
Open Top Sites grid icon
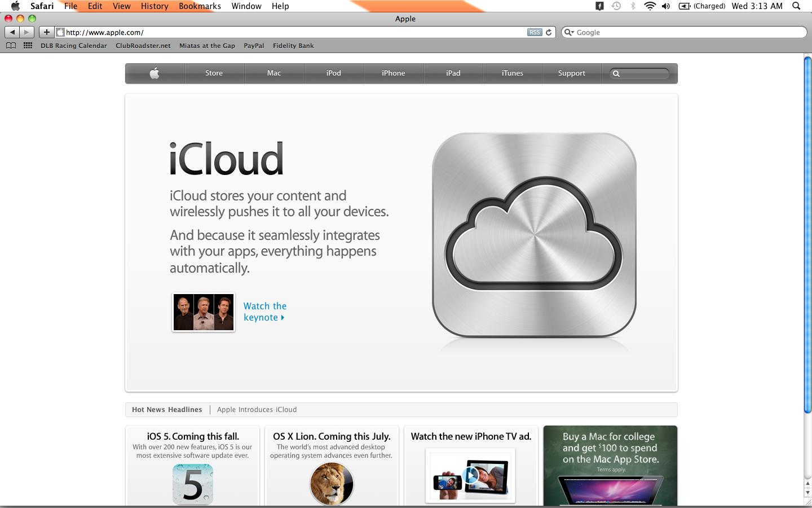[28, 46]
